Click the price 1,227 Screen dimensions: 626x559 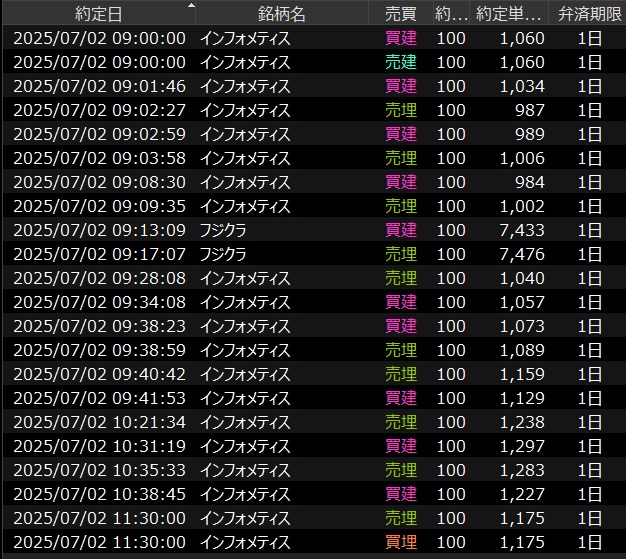(x=522, y=494)
